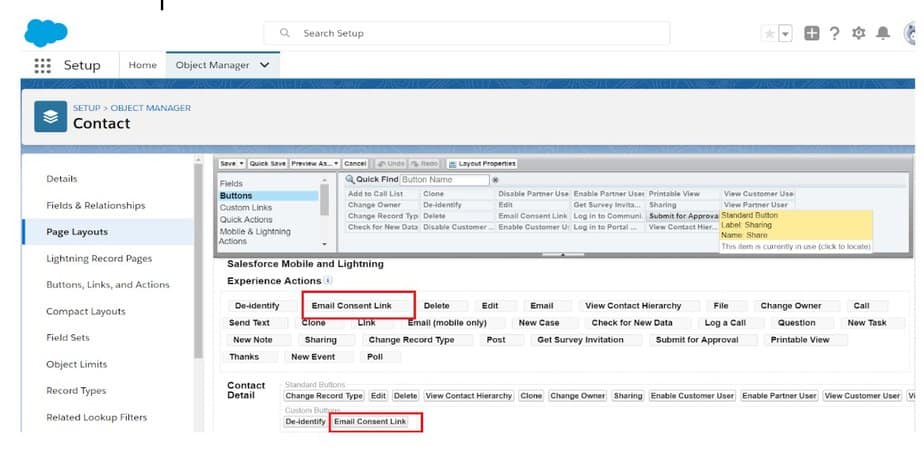Image resolution: width=924 pixels, height=457 pixels.
Task: Open the App Launcher grid icon
Action: click(42, 65)
